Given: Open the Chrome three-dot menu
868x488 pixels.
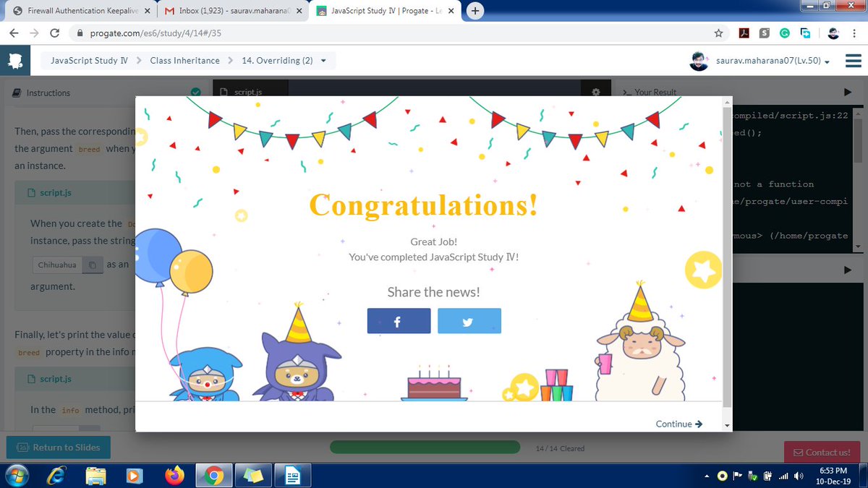Looking at the screenshot, I should [x=854, y=33].
